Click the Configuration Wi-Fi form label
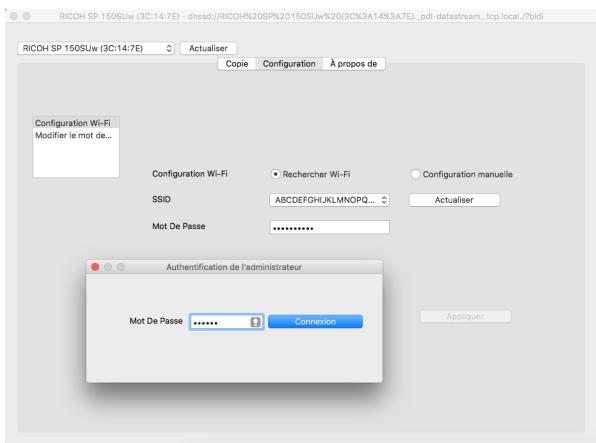Screen dimensions: 596x443 (x=190, y=174)
